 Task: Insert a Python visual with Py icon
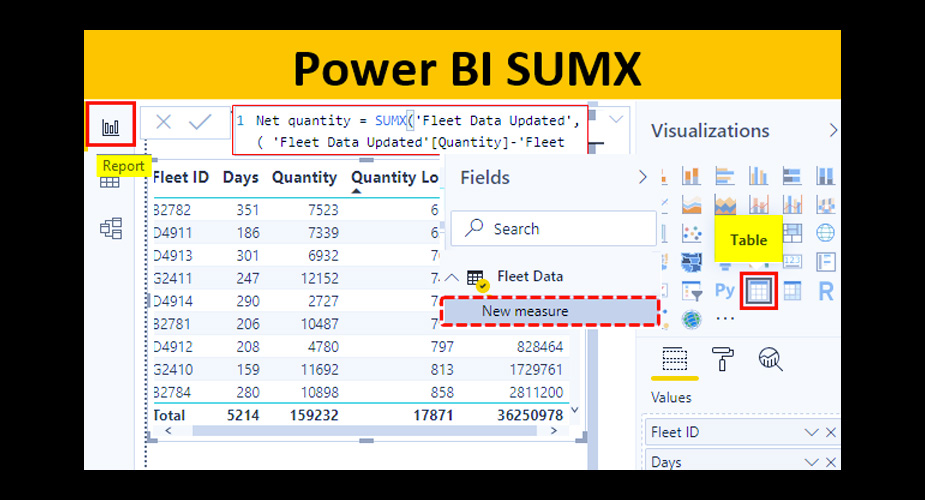tap(725, 290)
